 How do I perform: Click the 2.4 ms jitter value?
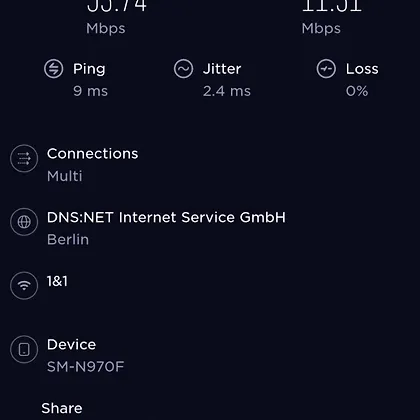point(227,91)
